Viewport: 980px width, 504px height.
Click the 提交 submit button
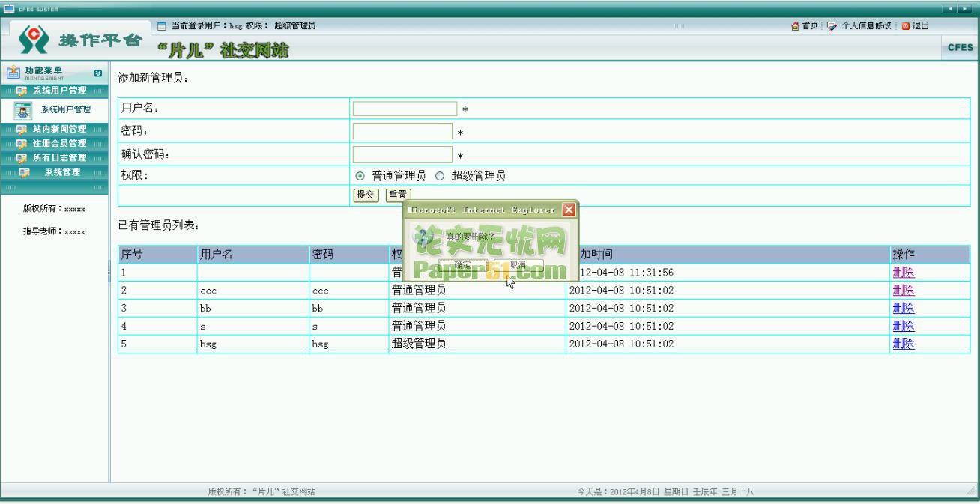pos(366,195)
